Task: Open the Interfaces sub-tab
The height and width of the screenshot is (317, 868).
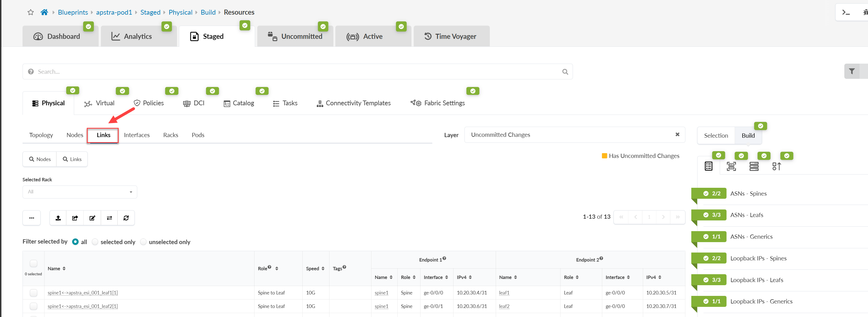Action: pyautogui.click(x=136, y=135)
